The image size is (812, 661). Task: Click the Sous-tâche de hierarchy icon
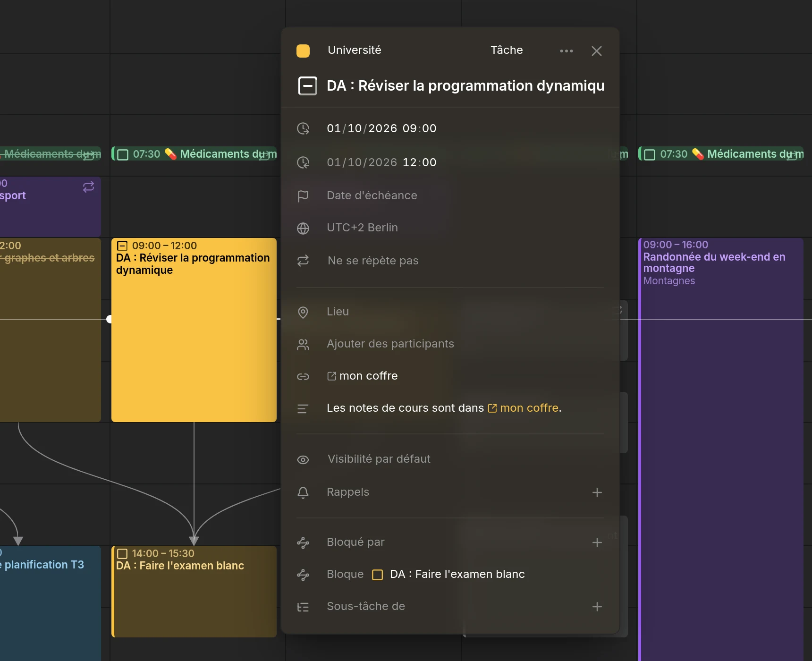(x=303, y=607)
